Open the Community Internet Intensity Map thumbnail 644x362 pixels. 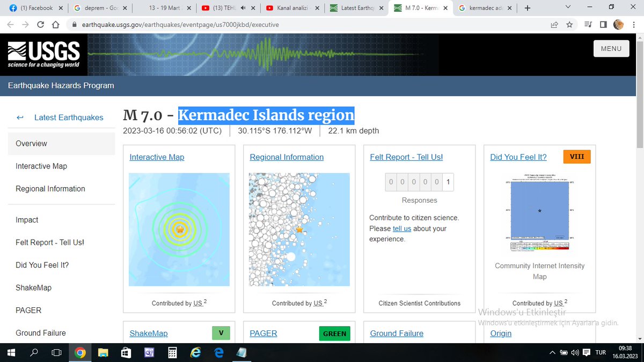pos(539,213)
